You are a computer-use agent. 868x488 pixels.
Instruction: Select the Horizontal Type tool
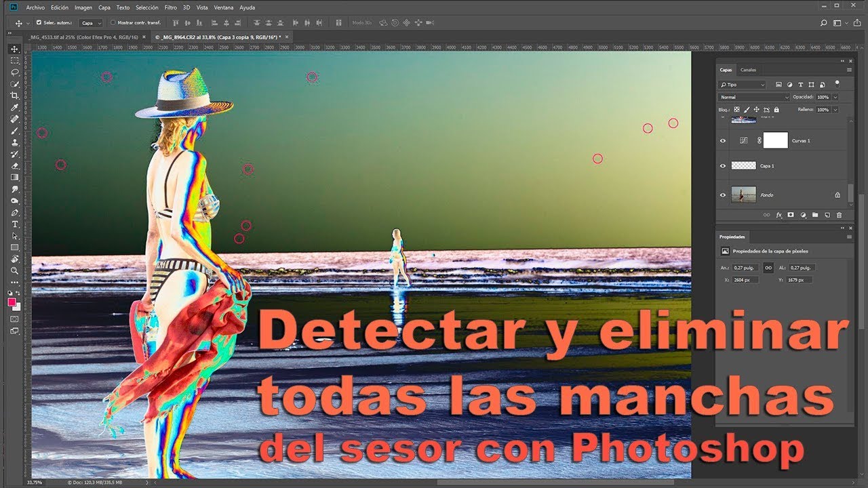coord(15,224)
